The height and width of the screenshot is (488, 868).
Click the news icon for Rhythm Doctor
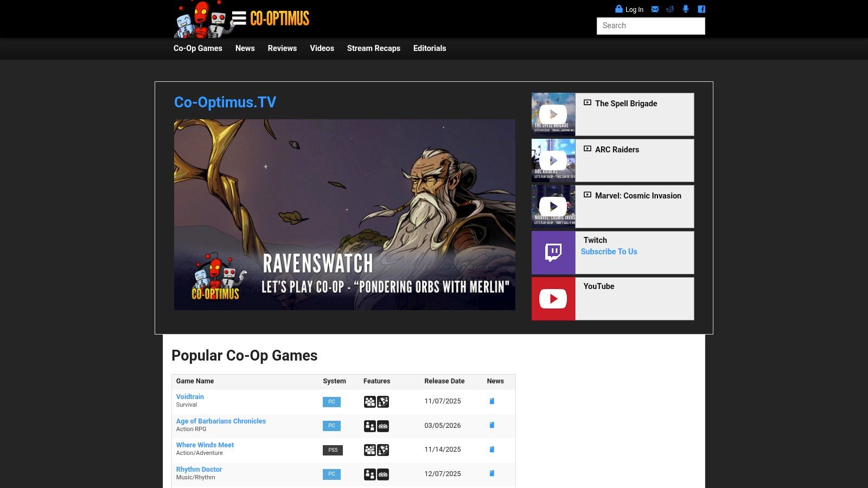point(492,473)
